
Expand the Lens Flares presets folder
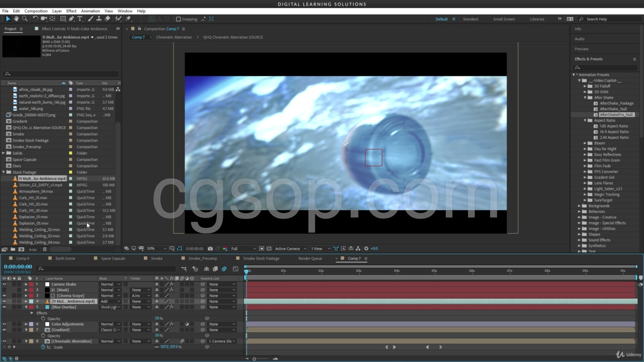[x=585, y=183]
